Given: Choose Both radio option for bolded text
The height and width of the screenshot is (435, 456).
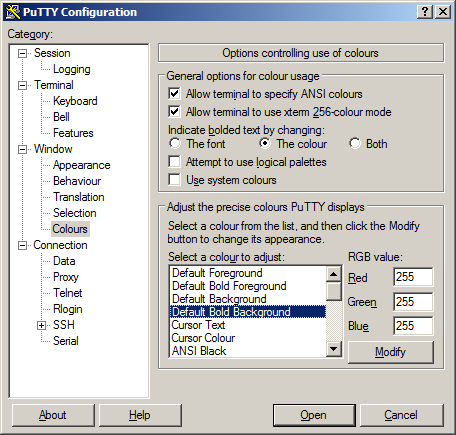Looking at the screenshot, I should click(355, 144).
